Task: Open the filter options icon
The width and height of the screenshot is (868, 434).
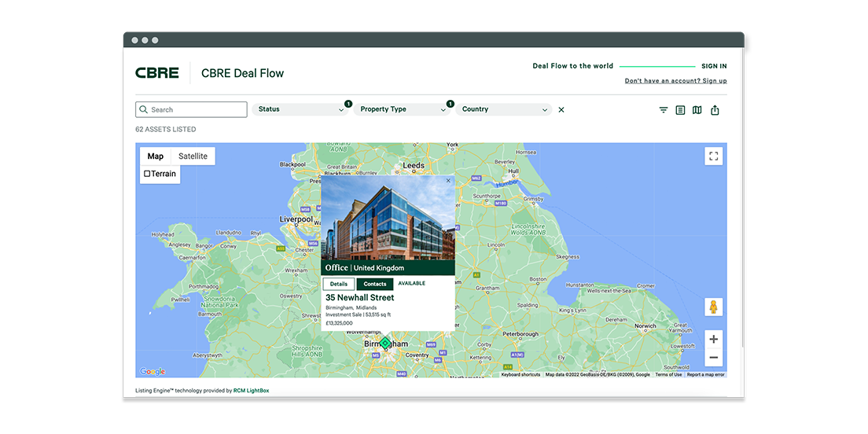Action: (x=663, y=110)
